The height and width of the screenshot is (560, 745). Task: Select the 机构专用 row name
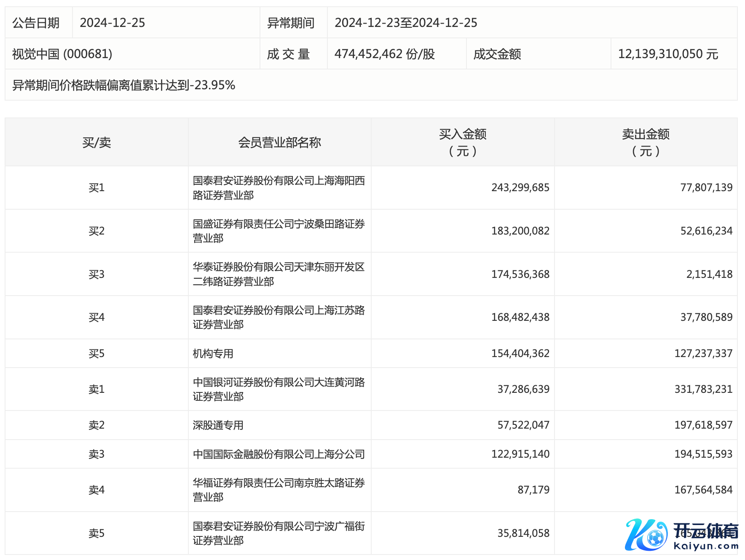(x=213, y=353)
